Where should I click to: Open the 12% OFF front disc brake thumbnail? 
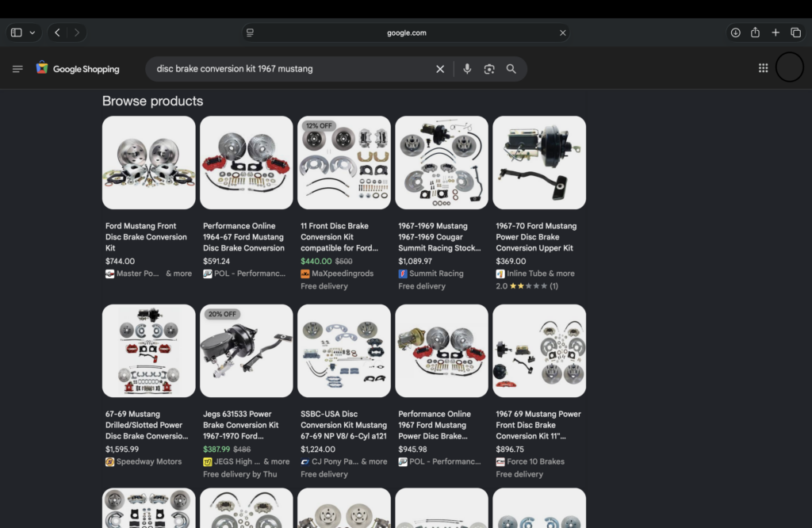point(344,163)
